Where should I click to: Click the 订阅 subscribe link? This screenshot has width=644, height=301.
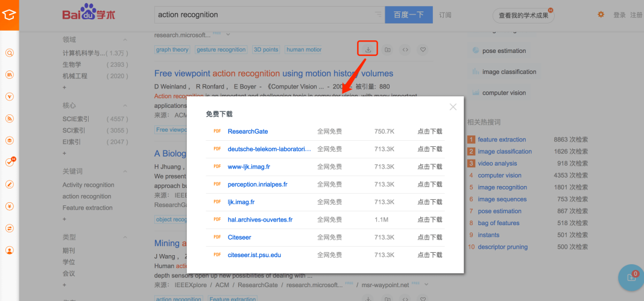(445, 15)
